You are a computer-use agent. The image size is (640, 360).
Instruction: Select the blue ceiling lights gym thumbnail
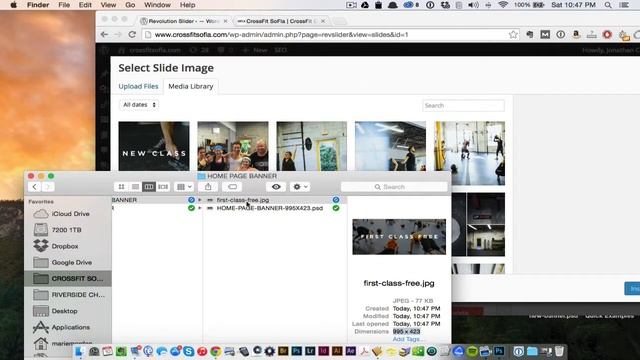pyautogui.click(x=390, y=146)
